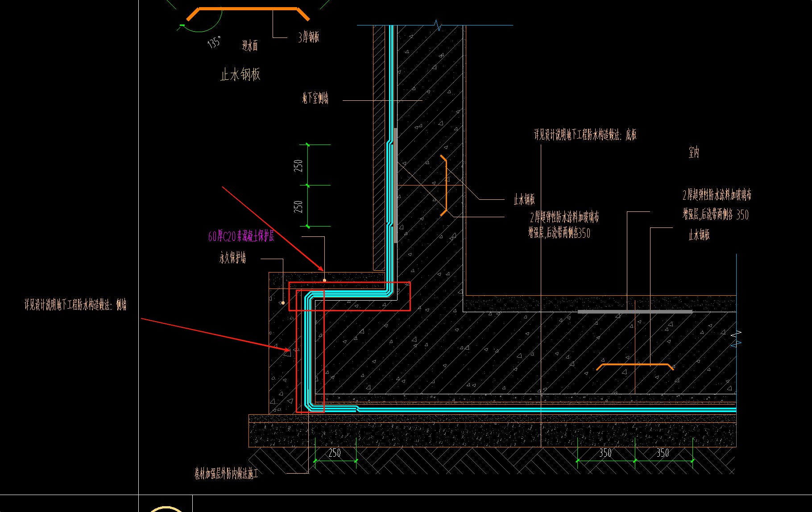Select 增强层,后浇带两侧各 350 text with spaced 350
812x512 pixels.
coord(716,215)
